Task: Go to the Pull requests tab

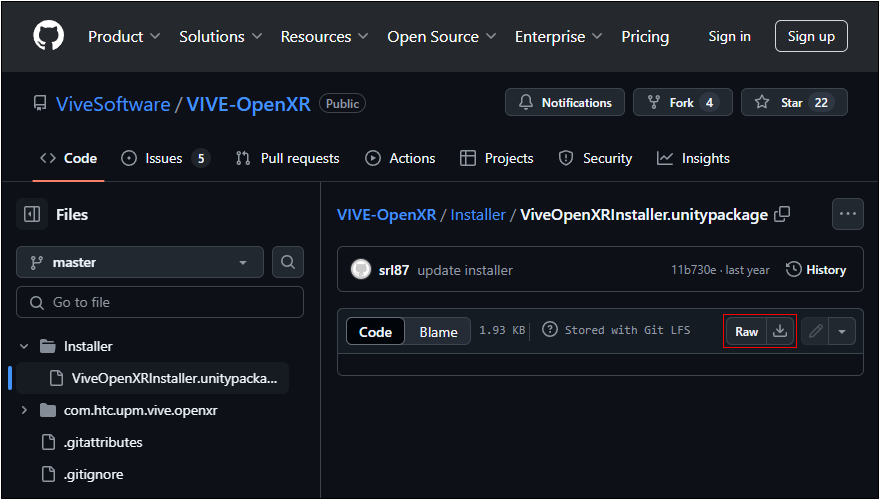Action: [288, 158]
